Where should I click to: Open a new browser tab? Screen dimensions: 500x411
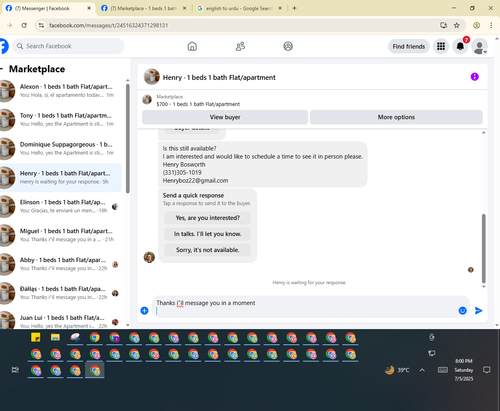[294, 8]
